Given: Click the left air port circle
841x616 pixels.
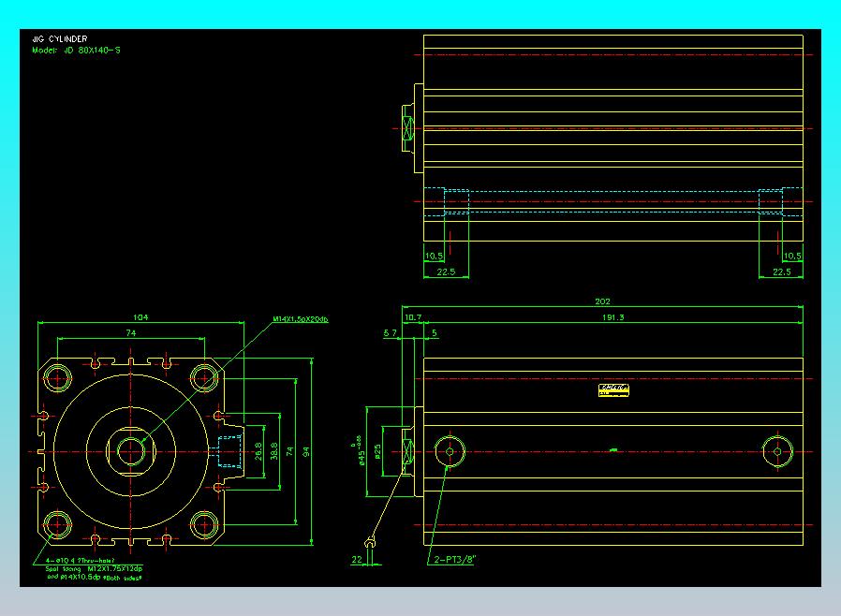Looking at the screenshot, I should tap(450, 452).
